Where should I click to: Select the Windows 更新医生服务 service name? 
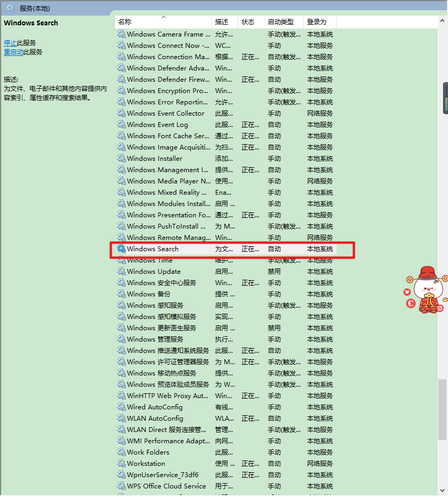coord(161,328)
